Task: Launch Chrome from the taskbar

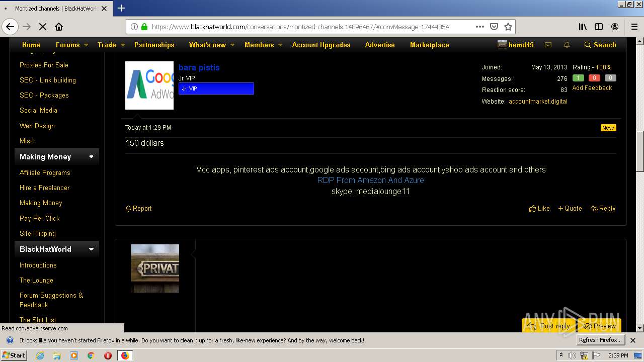Action: click(x=91, y=355)
